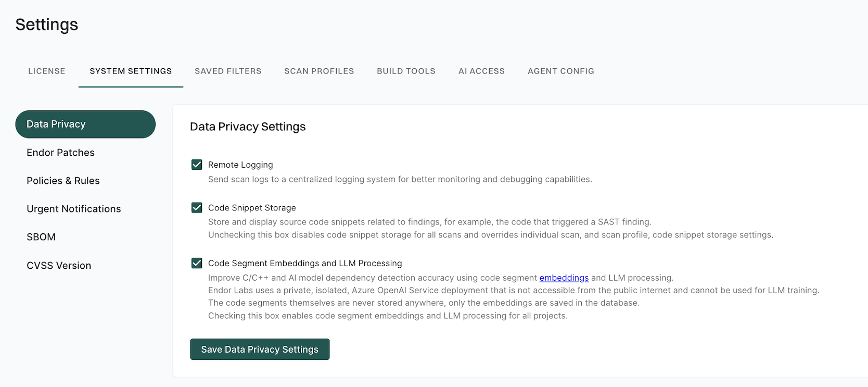Uncheck the Remote Logging checkbox

click(x=197, y=165)
